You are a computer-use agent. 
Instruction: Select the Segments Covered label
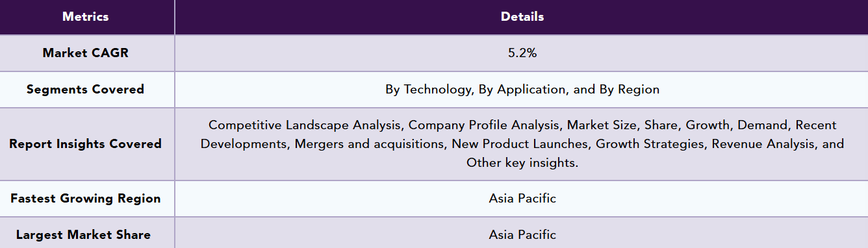pos(86,90)
